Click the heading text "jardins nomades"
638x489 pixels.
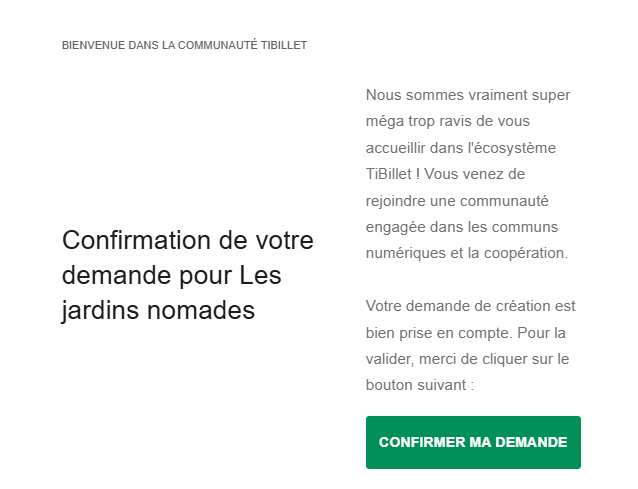click(158, 310)
